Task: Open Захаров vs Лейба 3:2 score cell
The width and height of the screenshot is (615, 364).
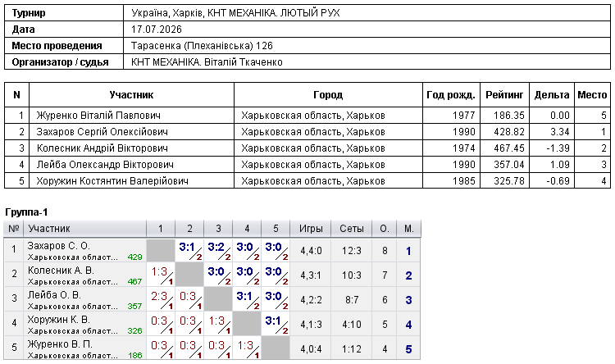Action: pyautogui.click(x=218, y=251)
